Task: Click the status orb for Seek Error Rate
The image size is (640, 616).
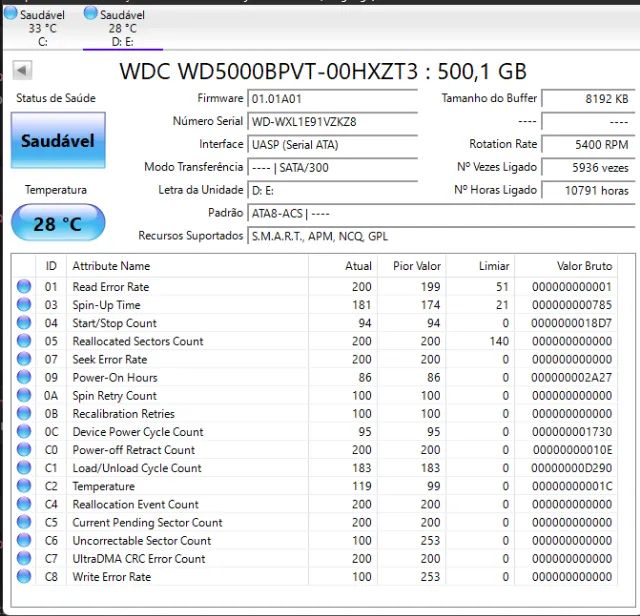Action: click(x=24, y=359)
